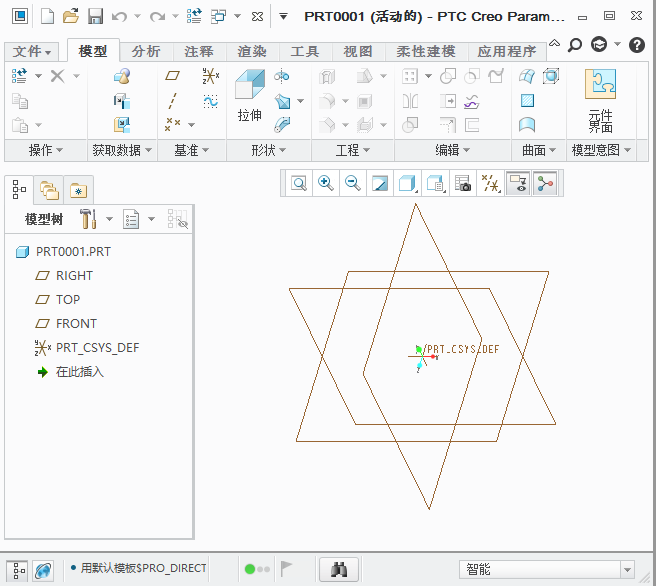Open the 文件 menu
The image size is (656, 586).
(x=32, y=52)
